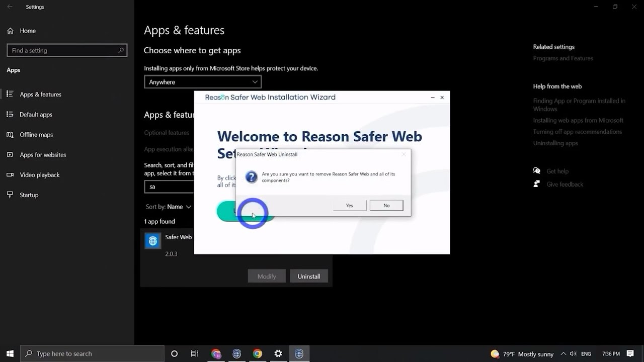
Task: Open the Anywhere app source dropdown
Action: tap(203, 82)
